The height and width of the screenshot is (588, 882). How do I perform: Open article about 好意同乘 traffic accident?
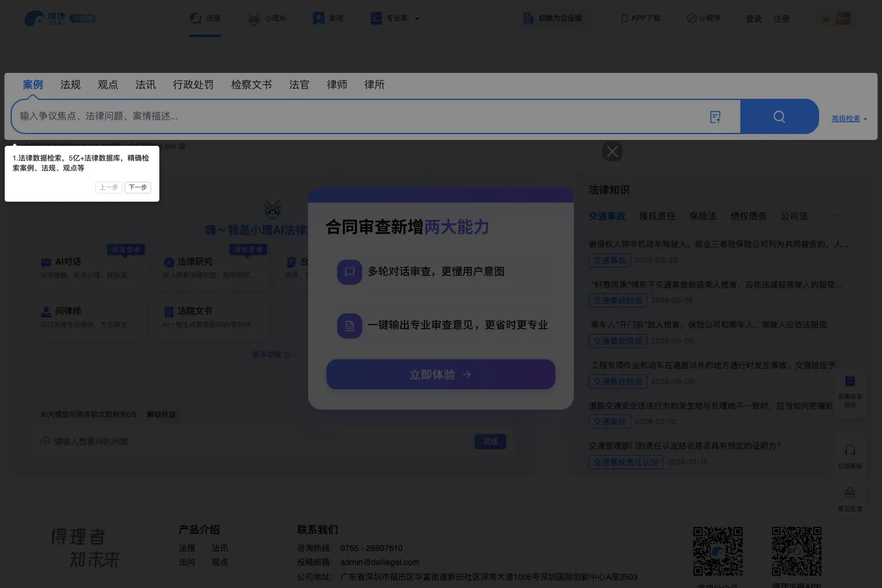[716, 285]
